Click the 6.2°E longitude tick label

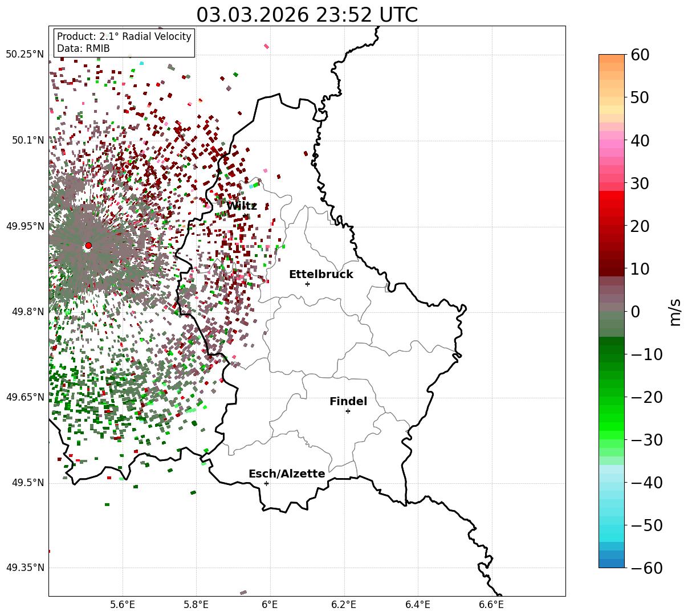[x=344, y=605]
